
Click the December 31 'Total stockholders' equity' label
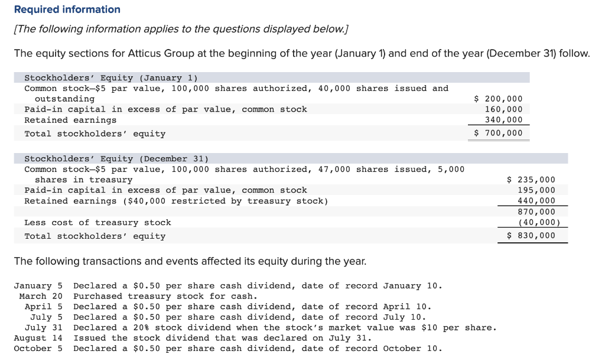(95, 236)
